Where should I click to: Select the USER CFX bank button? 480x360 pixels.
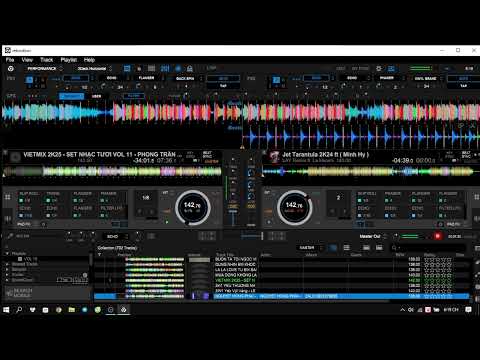point(96,96)
